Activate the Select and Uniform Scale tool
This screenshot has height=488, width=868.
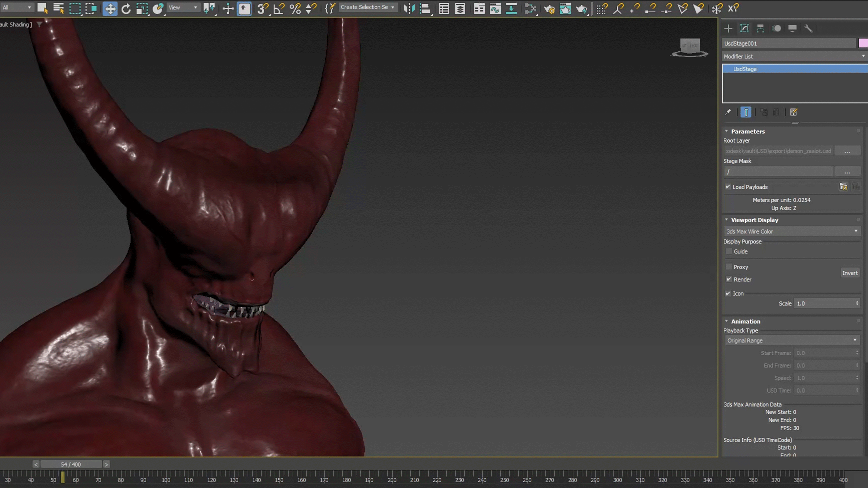pos(143,8)
